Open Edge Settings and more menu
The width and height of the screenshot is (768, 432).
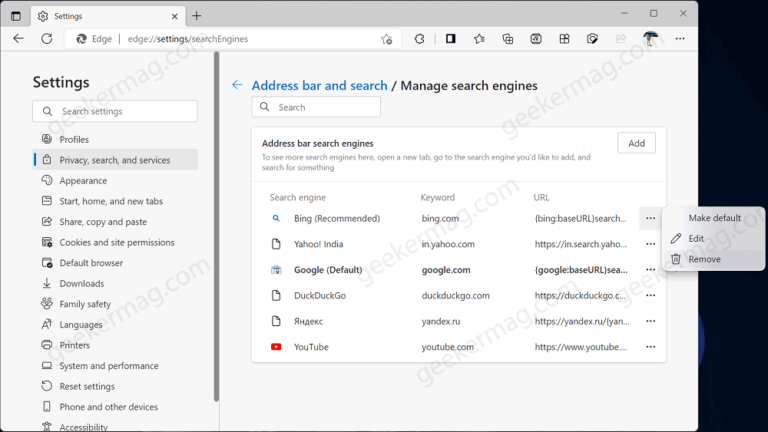(680, 39)
